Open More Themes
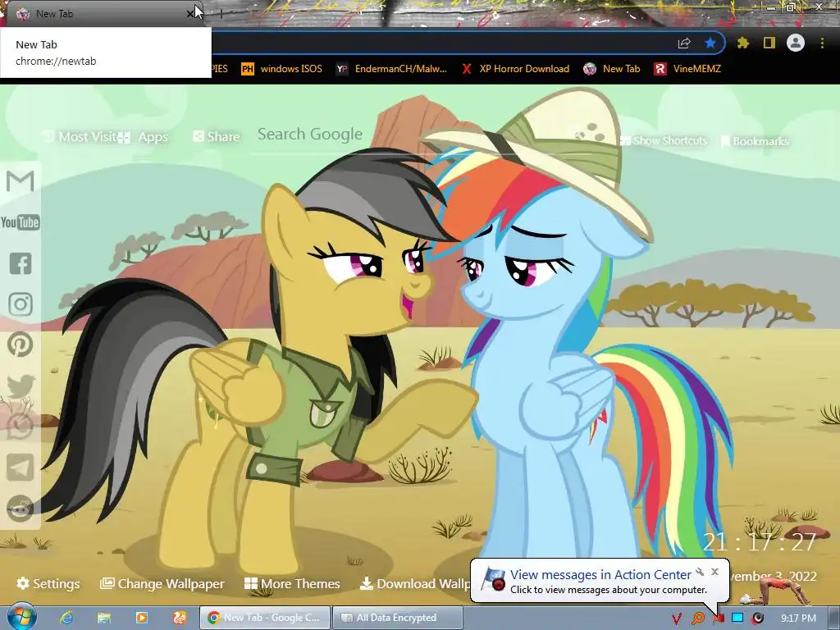The image size is (840, 630). [x=292, y=583]
